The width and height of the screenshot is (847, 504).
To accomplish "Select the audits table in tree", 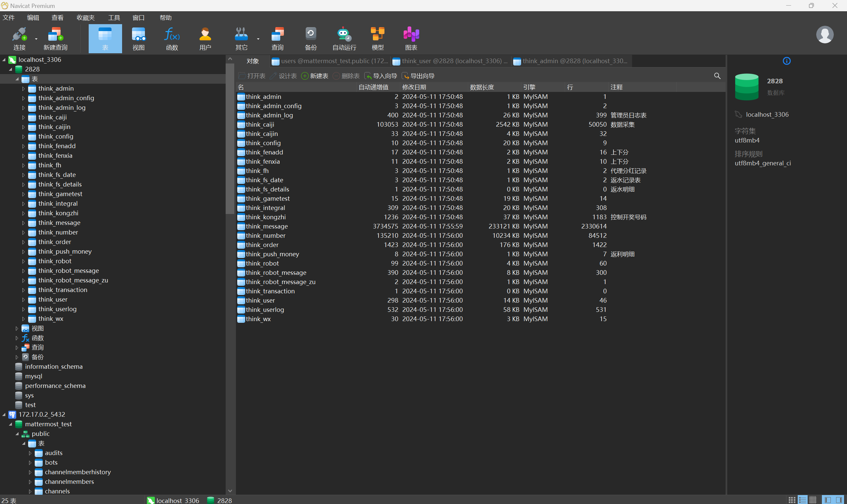I will click(x=54, y=453).
